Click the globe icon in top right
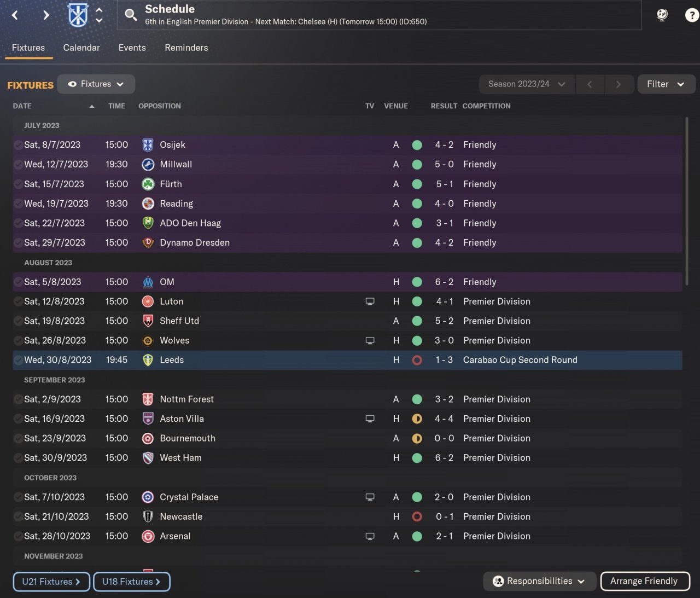This screenshot has width=700, height=598. coord(662,15)
